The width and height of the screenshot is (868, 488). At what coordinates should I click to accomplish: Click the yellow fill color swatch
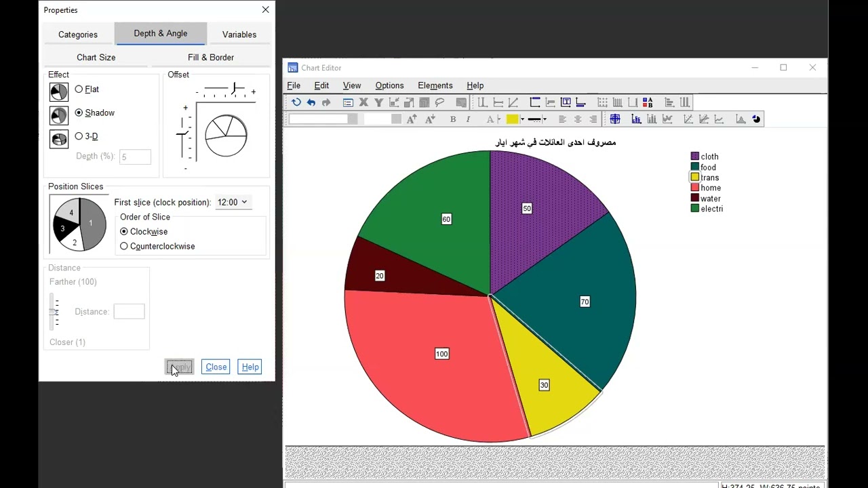512,119
